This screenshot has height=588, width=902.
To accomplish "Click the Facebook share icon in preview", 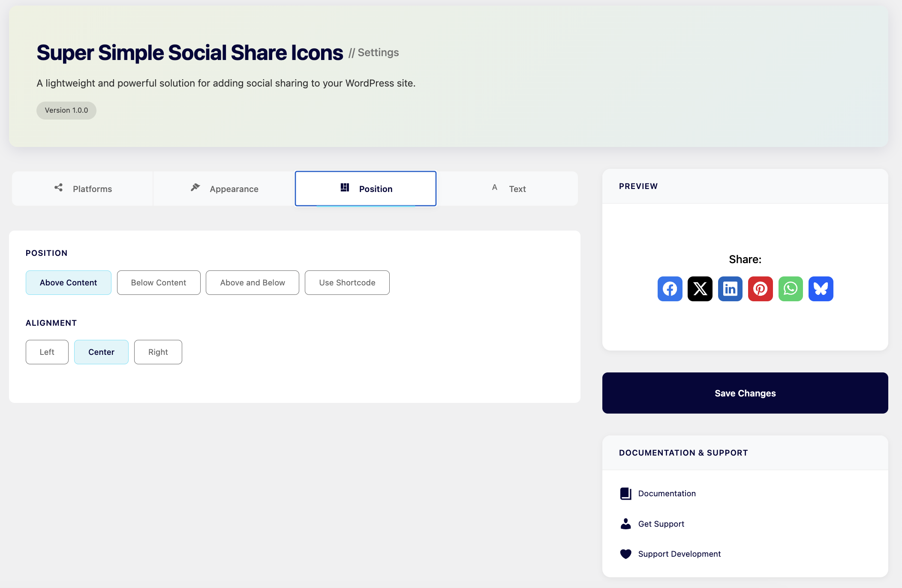I will [x=670, y=289].
